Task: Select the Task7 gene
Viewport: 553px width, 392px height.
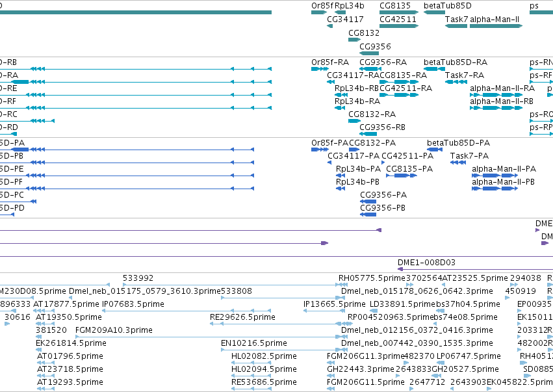Action: [456, 26]
